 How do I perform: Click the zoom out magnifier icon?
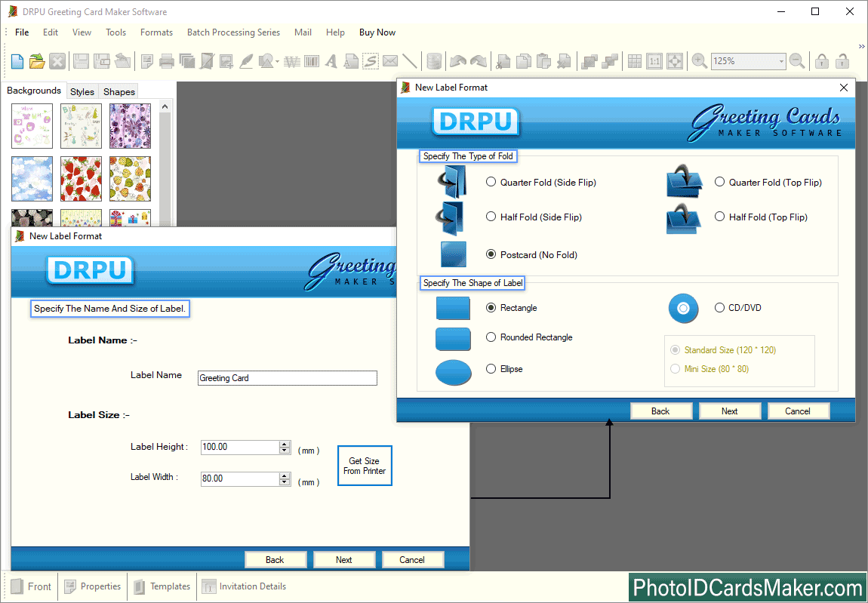pos(797,61)
